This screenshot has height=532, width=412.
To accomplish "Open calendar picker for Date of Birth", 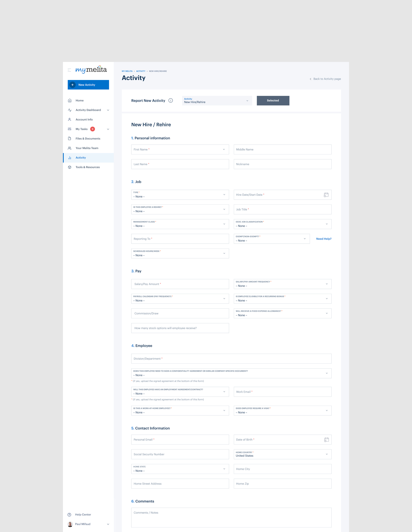I will coord(326,440).
